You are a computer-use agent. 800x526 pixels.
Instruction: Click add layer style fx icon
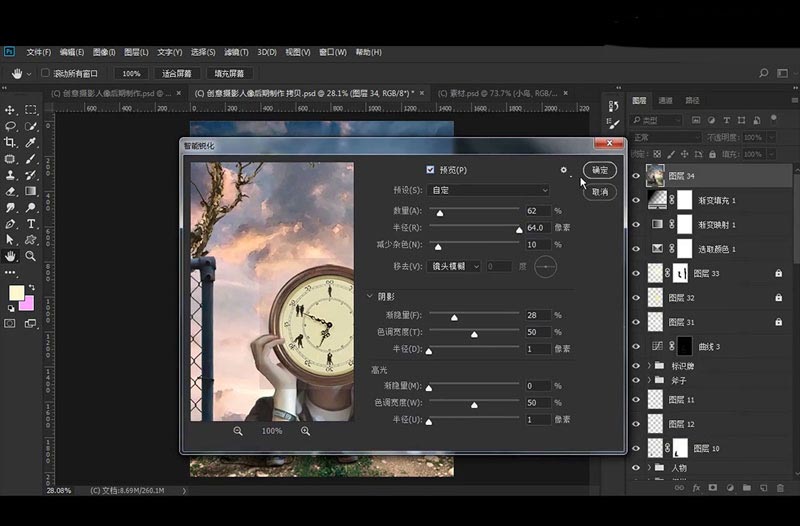point(696,488)
